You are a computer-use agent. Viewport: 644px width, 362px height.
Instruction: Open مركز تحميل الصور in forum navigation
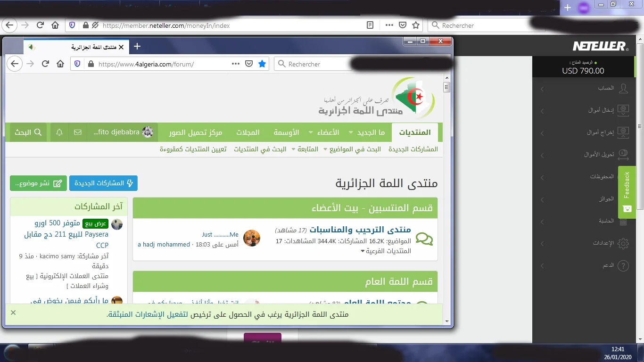coord(196,132)
